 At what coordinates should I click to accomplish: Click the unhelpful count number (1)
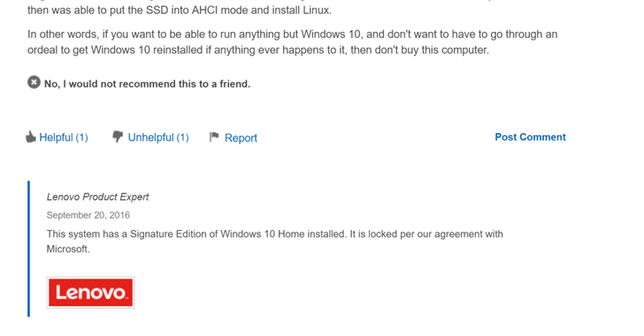pos(182,138)
